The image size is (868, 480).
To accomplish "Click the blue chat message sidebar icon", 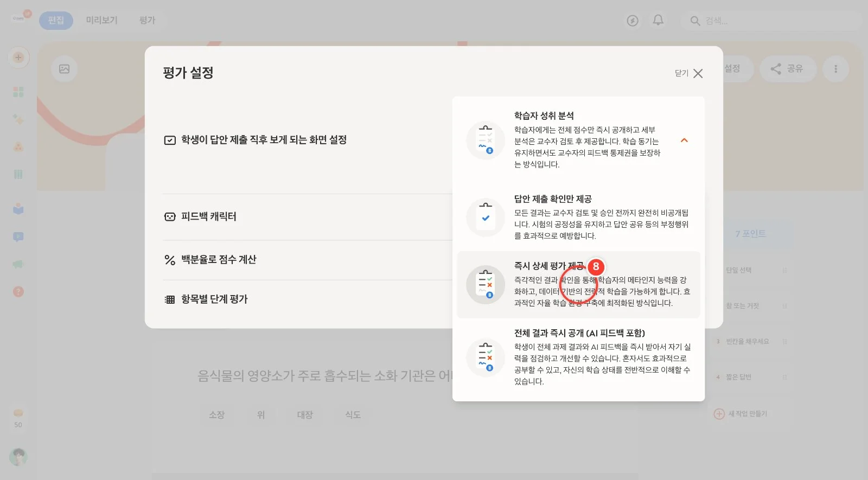I will [18, 237].
